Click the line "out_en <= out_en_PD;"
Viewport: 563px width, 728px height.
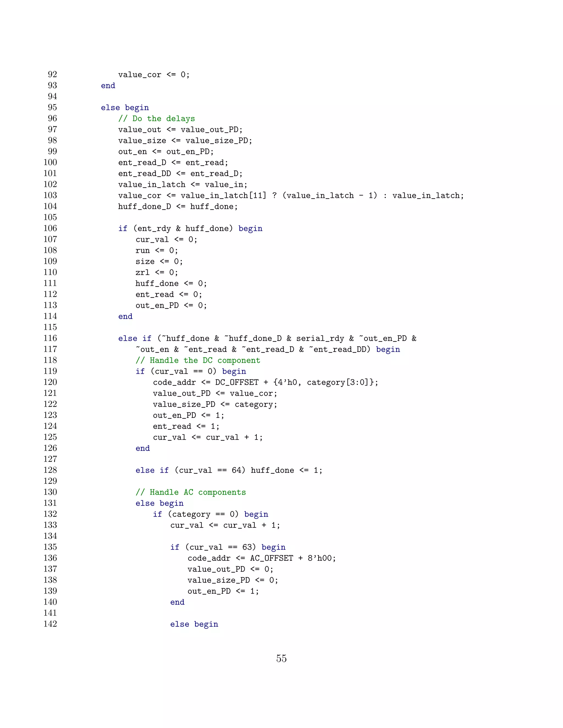(x=166, y=152)
